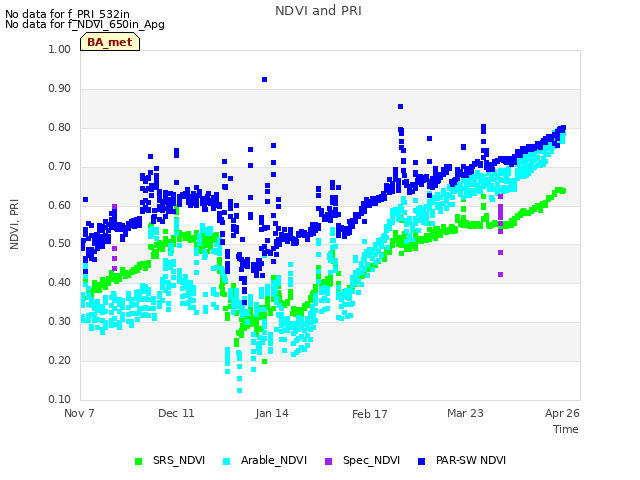The width and height of the screenshot is (640, 480).
Task: Click the lowest purple Spec_NDVI point near 0.42
Action: [x=500, y=275]
